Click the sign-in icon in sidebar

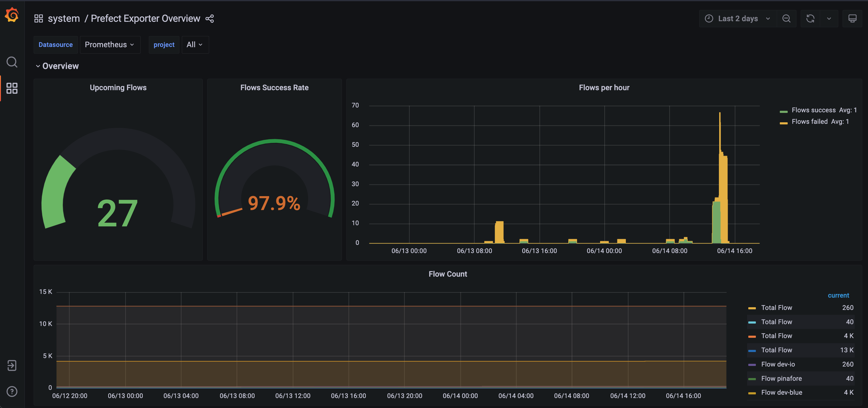[x=12, y=366]
